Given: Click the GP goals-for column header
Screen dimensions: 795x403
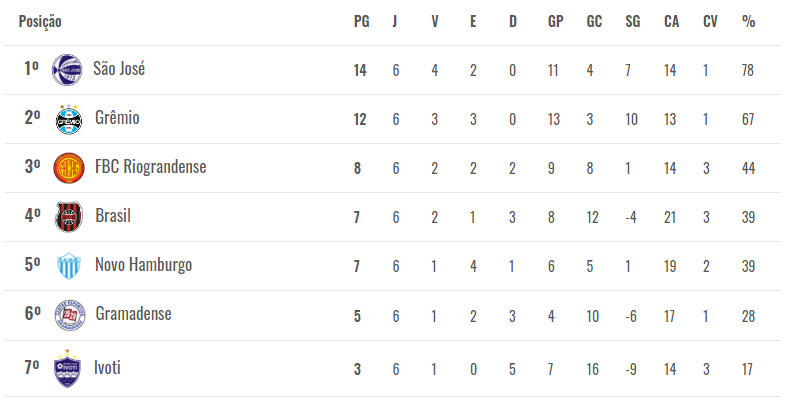Looking at the screenshot, I should click(x=556, y=21).
